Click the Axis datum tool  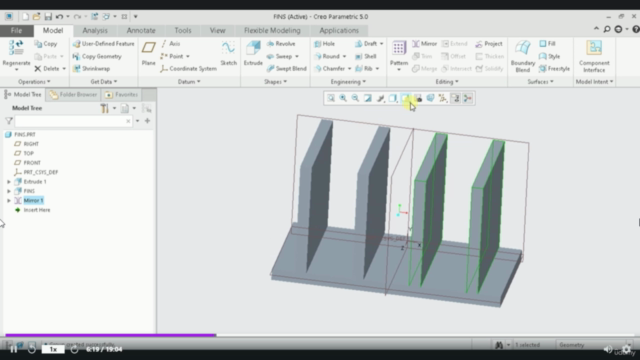[x=171, y=44]
